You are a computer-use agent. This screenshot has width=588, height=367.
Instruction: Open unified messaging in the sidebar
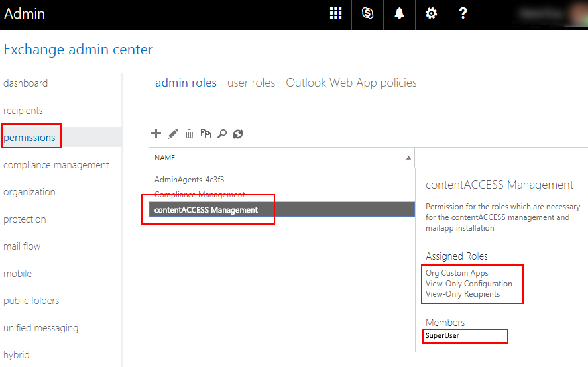click(x=41, y=328)
